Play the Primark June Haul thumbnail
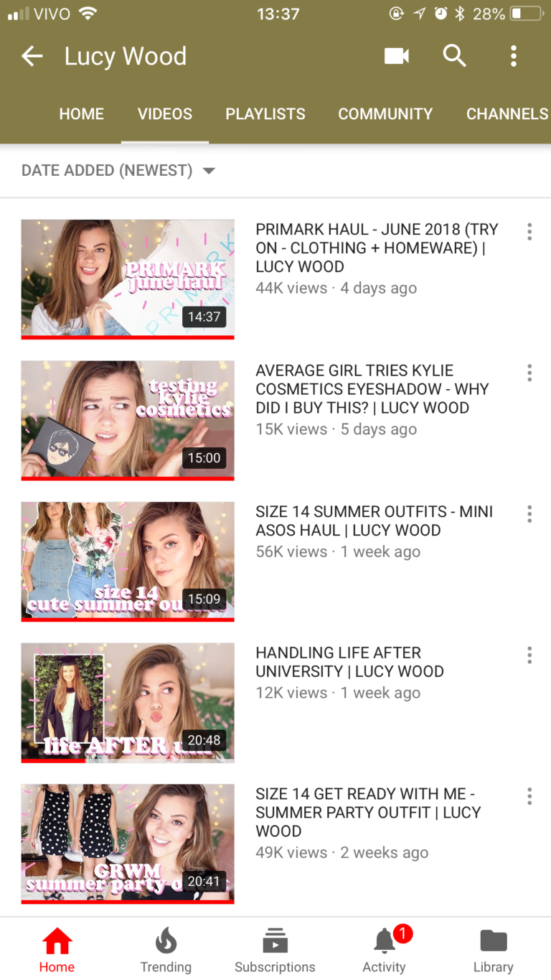The image size is (551, 980). [x=128, y=279]
